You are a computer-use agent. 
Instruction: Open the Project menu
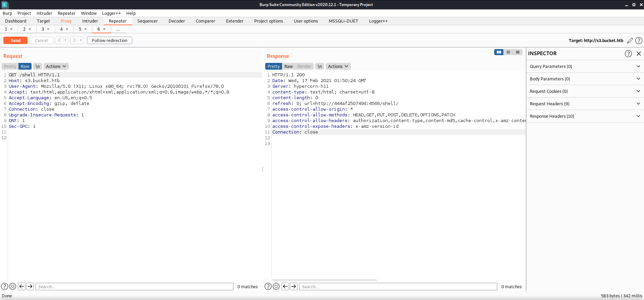(x=24, y=13)
